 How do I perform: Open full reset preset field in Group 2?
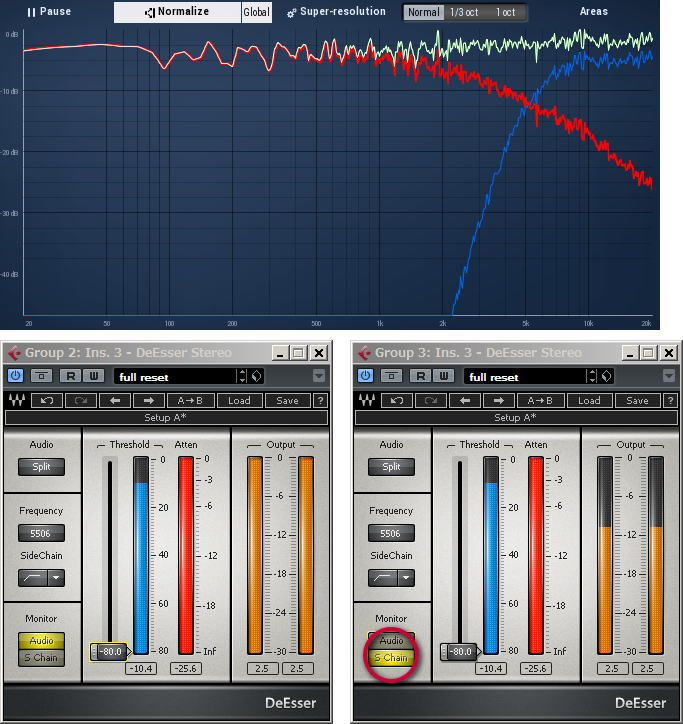tap(175, 377)
